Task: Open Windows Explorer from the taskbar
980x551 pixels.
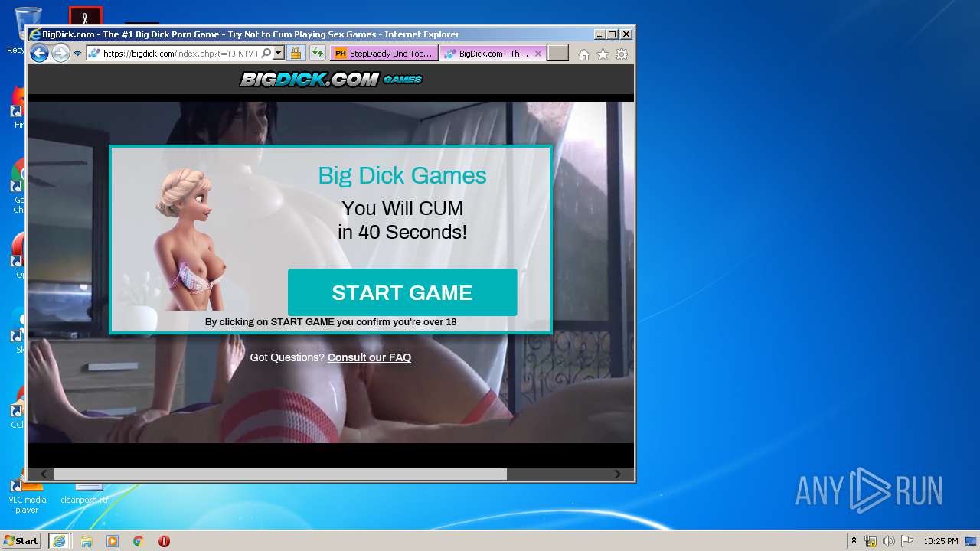Action: click(x=87, y=541)
